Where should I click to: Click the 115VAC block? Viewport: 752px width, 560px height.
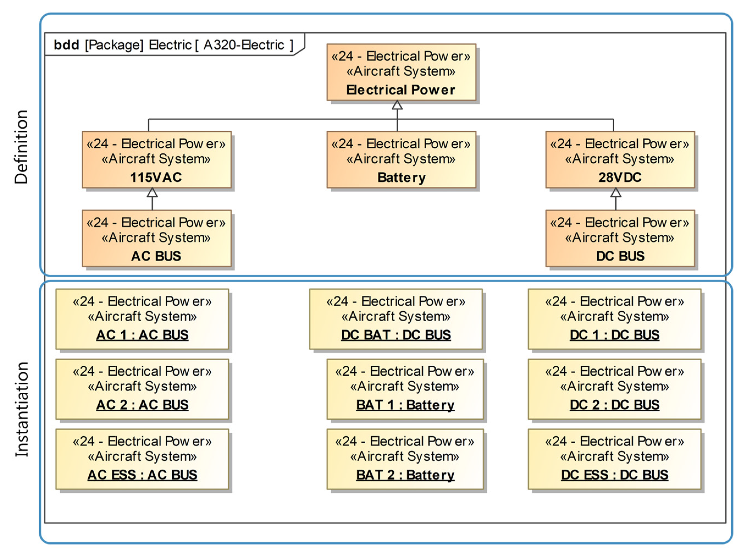(x=156, y=160)
